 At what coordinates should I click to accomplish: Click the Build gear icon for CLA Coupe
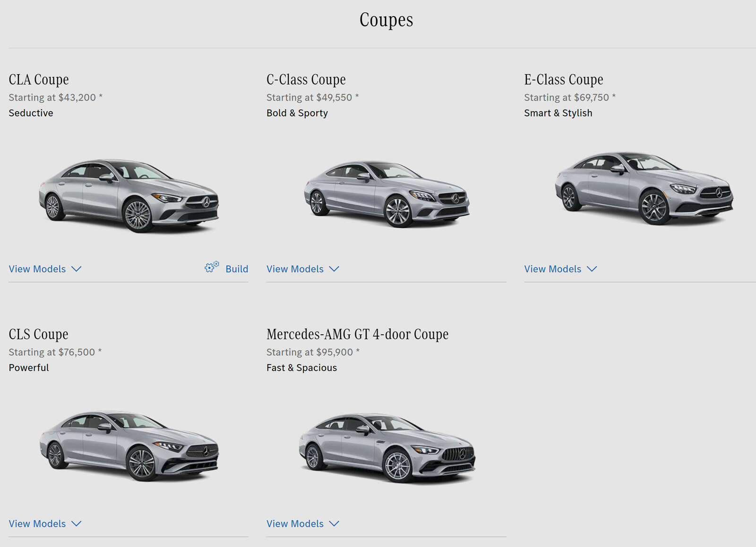coord(212,267)
